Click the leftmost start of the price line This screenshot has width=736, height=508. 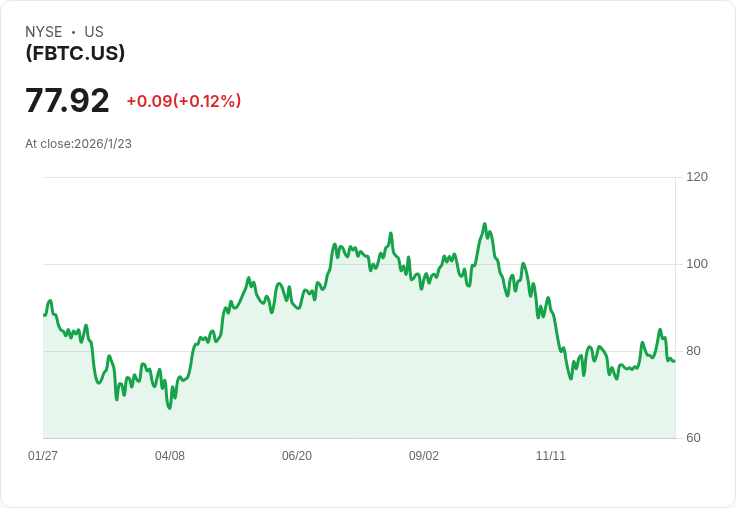pos(44,315)
